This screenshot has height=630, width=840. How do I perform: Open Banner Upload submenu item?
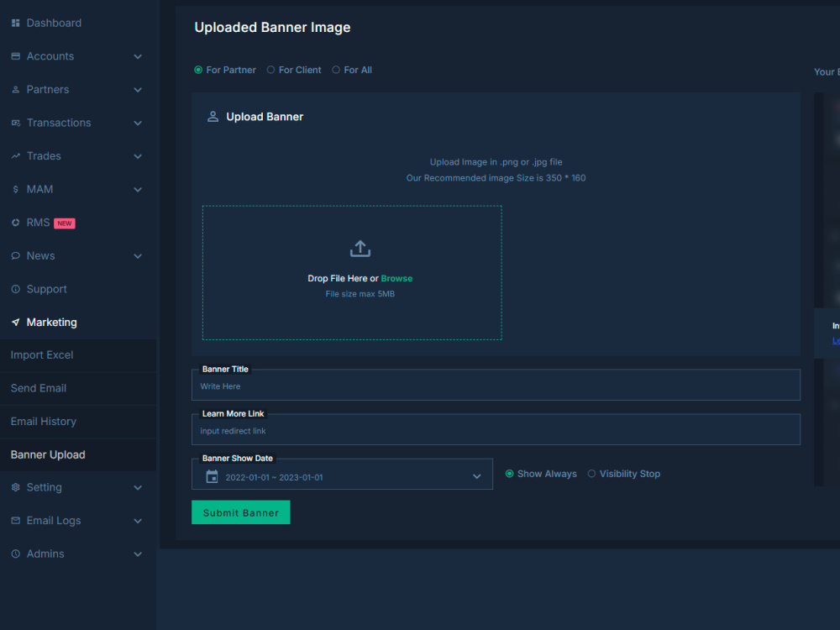tap(78, 454)
